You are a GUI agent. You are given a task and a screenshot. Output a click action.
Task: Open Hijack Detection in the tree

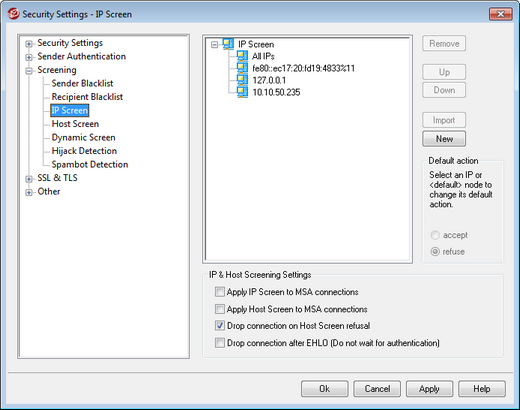[84, 151]
